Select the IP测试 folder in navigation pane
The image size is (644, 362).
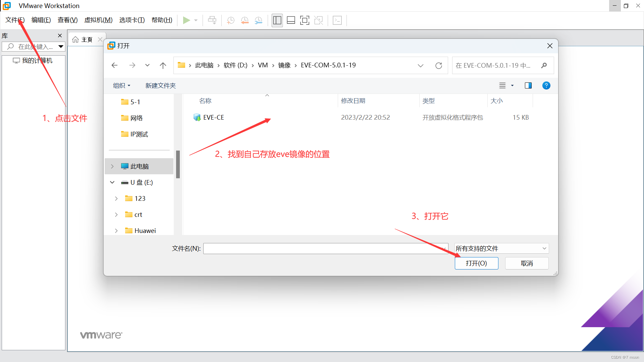135,134
